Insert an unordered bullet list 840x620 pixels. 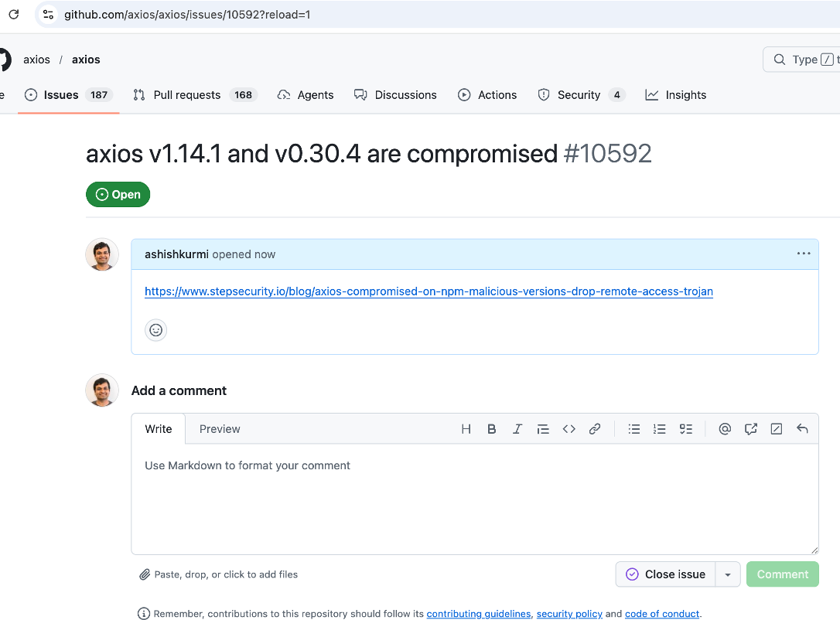tap(633, 429)
